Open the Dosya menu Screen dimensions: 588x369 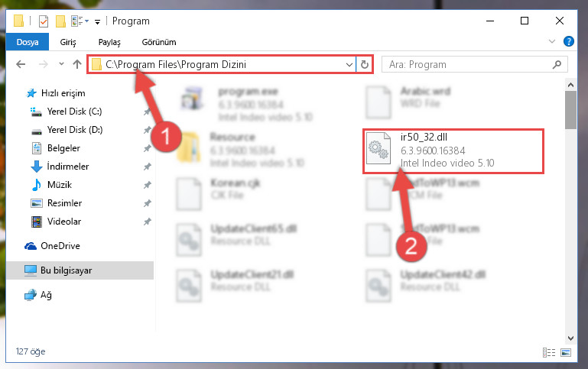(28, 41)
